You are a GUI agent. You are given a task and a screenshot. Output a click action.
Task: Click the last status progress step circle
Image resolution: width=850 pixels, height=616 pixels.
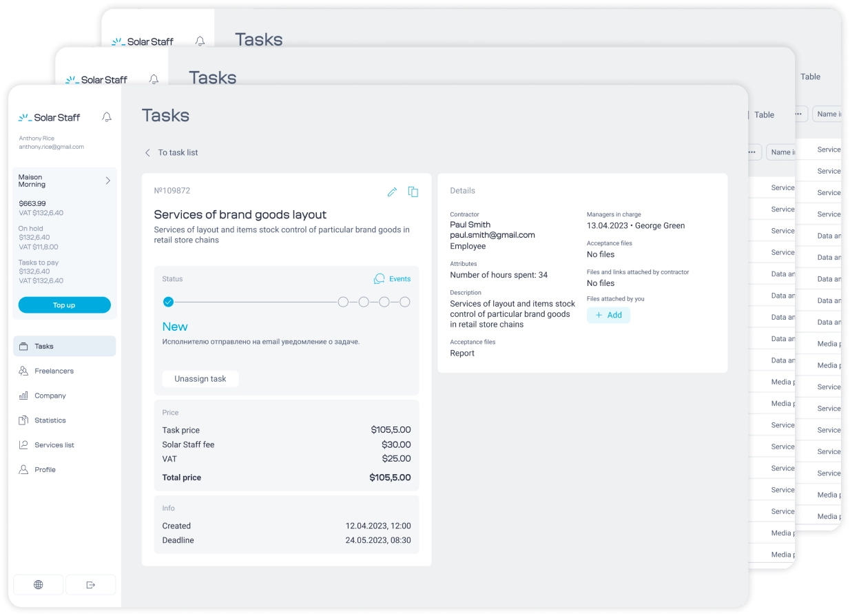(405, 302)
